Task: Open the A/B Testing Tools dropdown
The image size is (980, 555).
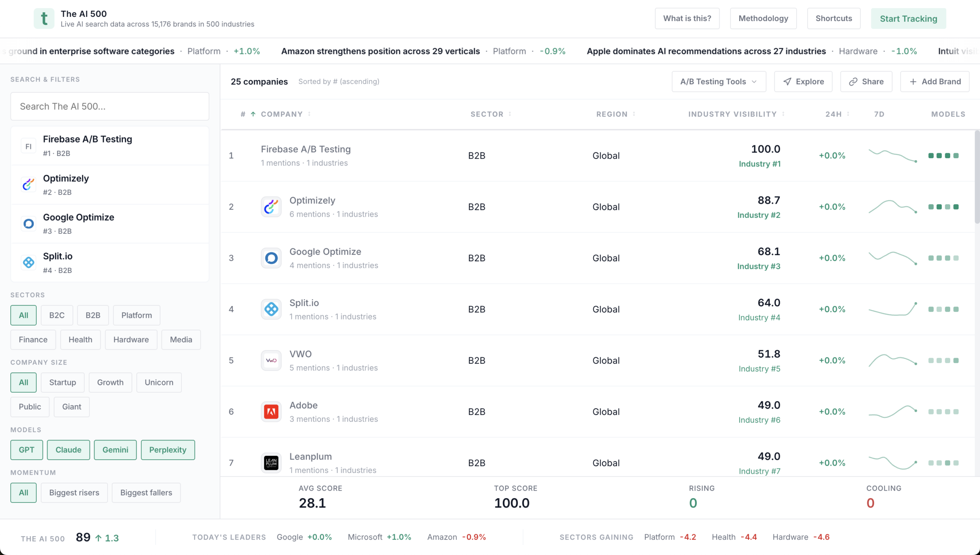Action: click(719, 82)
